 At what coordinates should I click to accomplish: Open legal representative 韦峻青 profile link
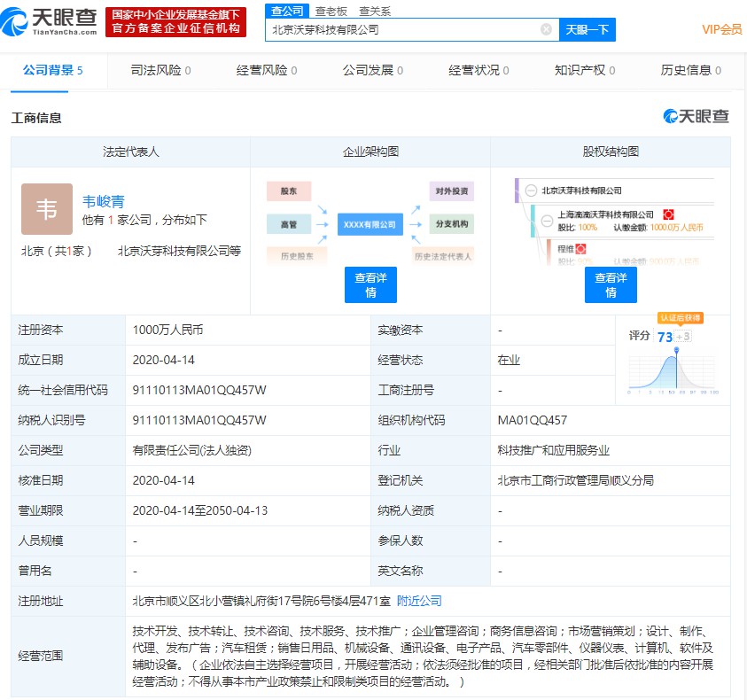click(104, 201)
